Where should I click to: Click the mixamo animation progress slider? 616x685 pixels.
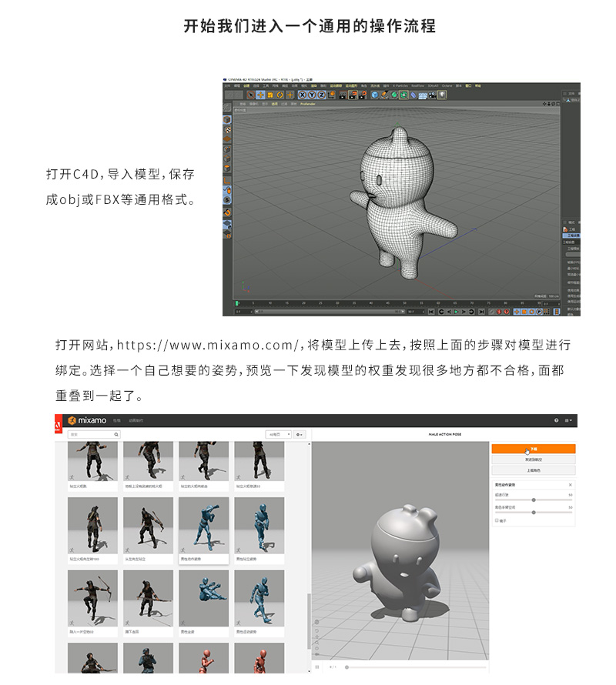(417, 667)
